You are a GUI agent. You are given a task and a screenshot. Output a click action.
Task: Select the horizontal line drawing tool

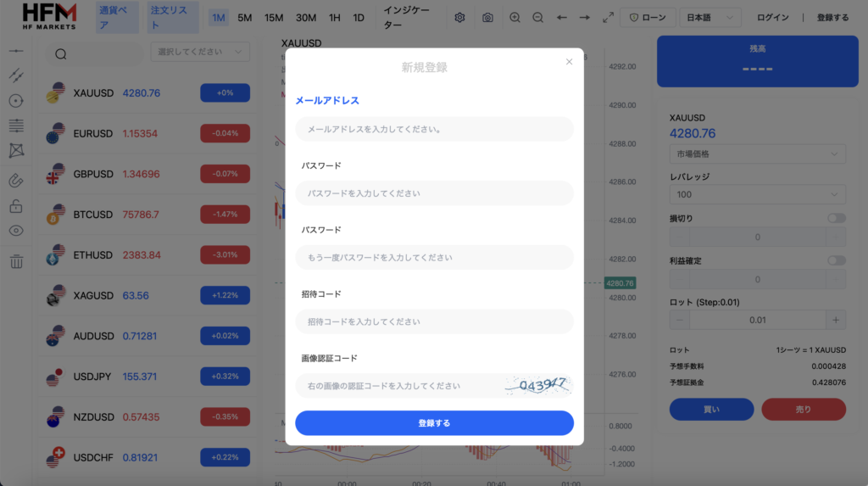click(x=16, y=51)
